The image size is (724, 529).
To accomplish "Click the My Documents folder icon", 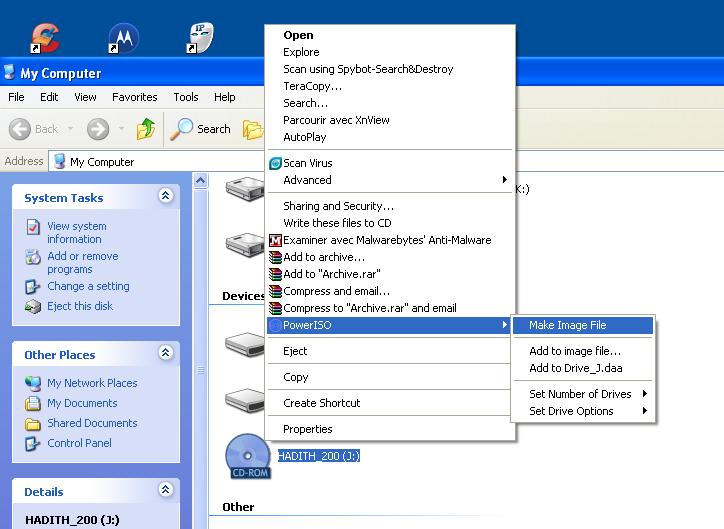I will pyautogui.click(x=33, y=403).
